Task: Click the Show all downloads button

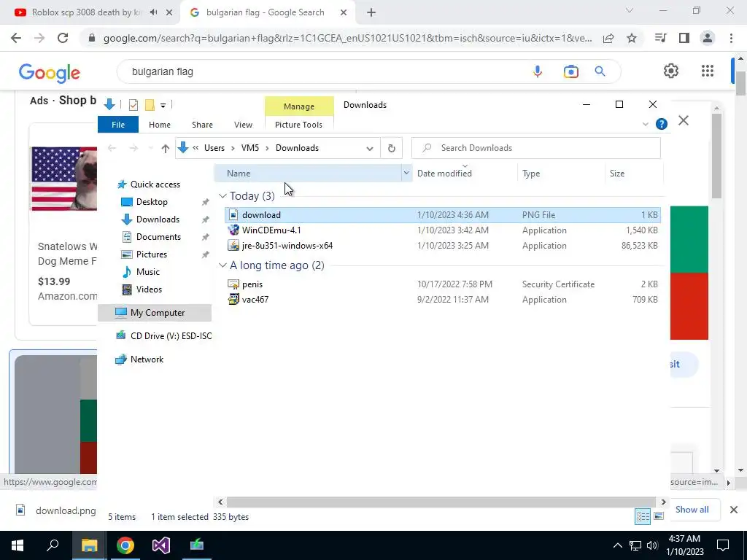Action: click(692, 510)
